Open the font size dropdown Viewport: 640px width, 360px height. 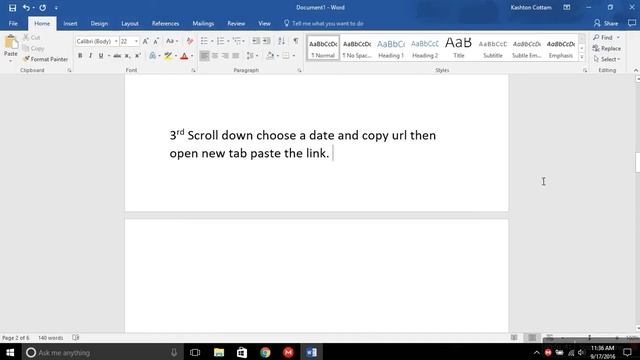[x=136, y=41]
